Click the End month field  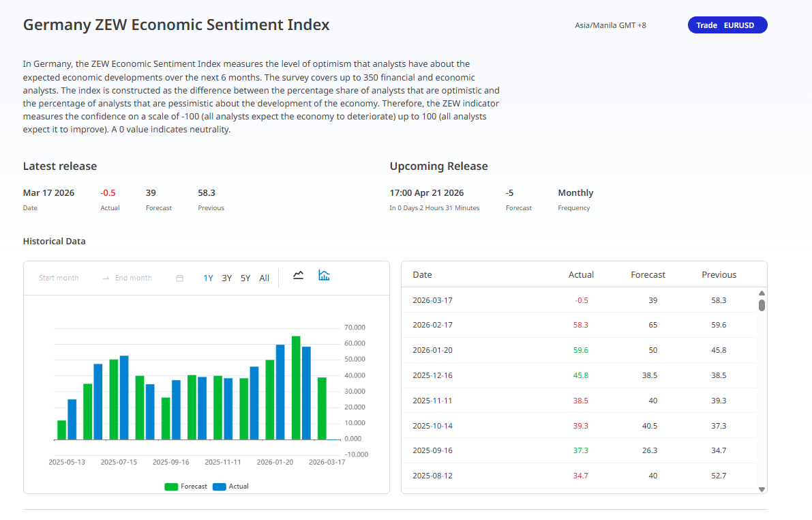[134, 278]
